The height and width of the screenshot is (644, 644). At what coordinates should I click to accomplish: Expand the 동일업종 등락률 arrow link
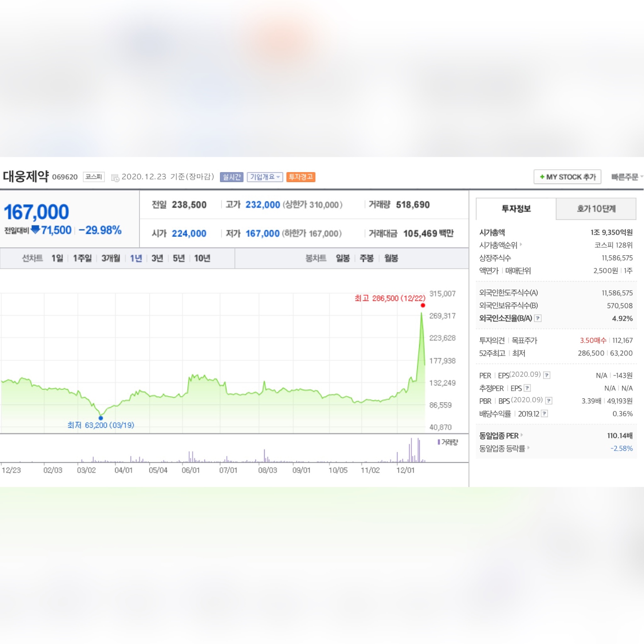[528, 447]
